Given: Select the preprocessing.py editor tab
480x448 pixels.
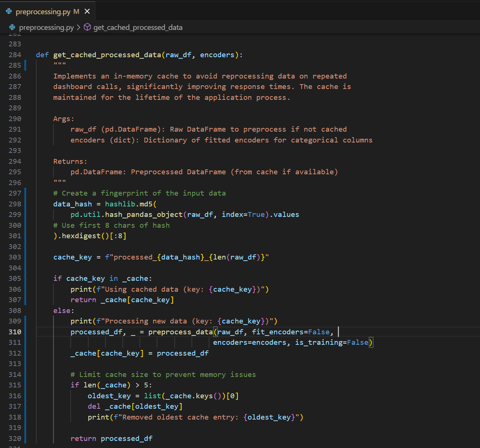Looking at the screenshot, I should [43, 12].
